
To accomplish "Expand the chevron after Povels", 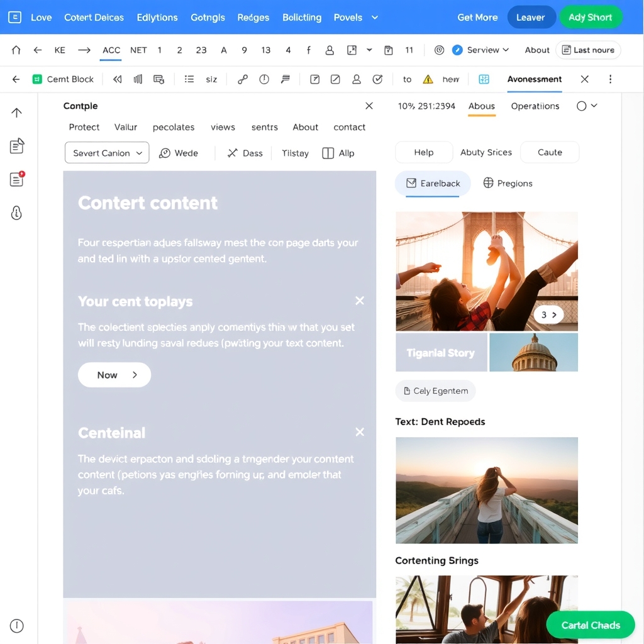I will (x=375, y=18).
